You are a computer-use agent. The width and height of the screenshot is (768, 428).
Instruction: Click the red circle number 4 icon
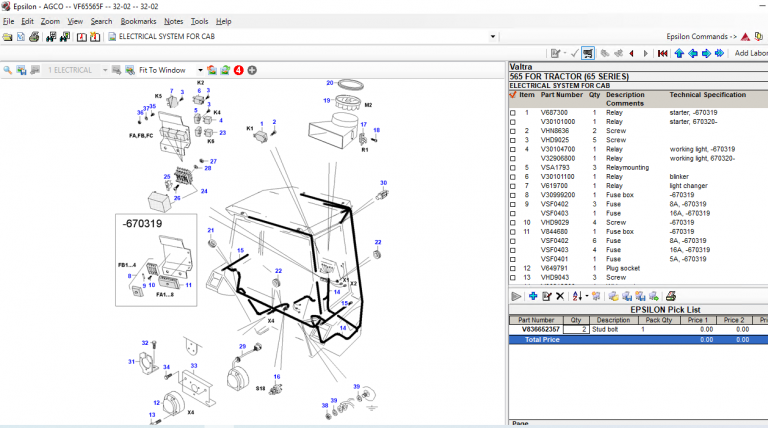[239, 70]
